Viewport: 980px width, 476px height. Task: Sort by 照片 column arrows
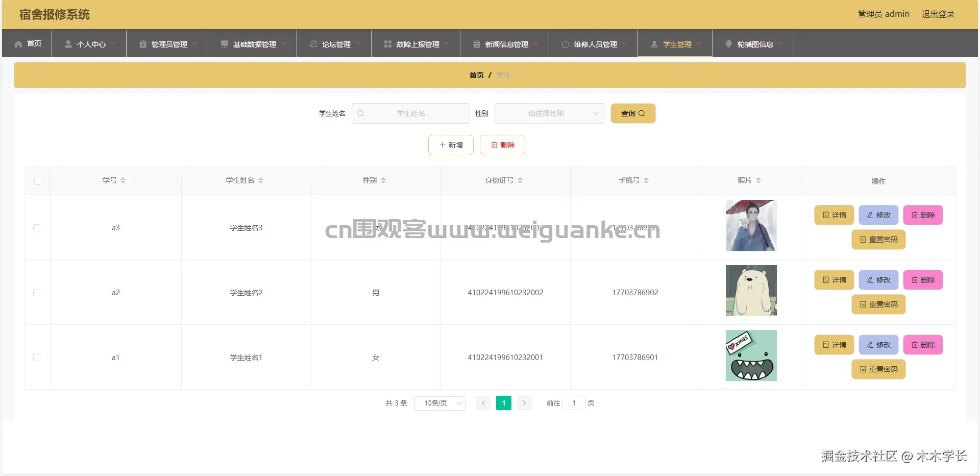(758, 180)
